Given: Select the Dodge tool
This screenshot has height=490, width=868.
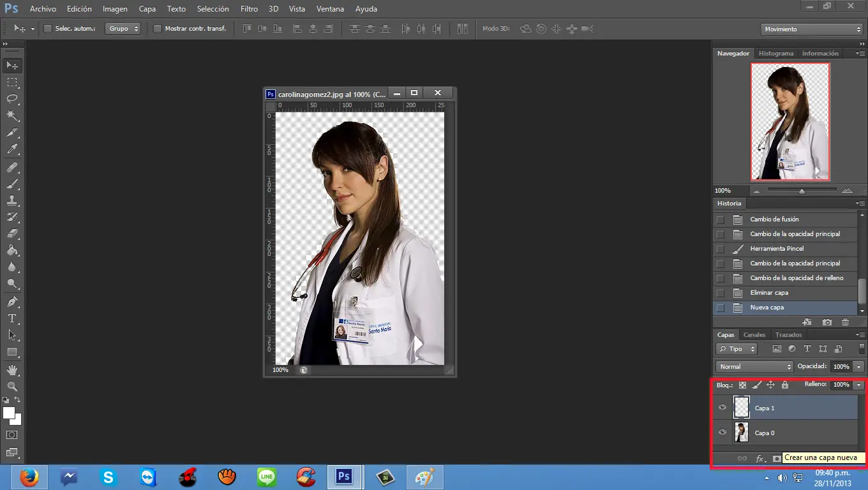Looking at the screenshot, I should 12,283.
